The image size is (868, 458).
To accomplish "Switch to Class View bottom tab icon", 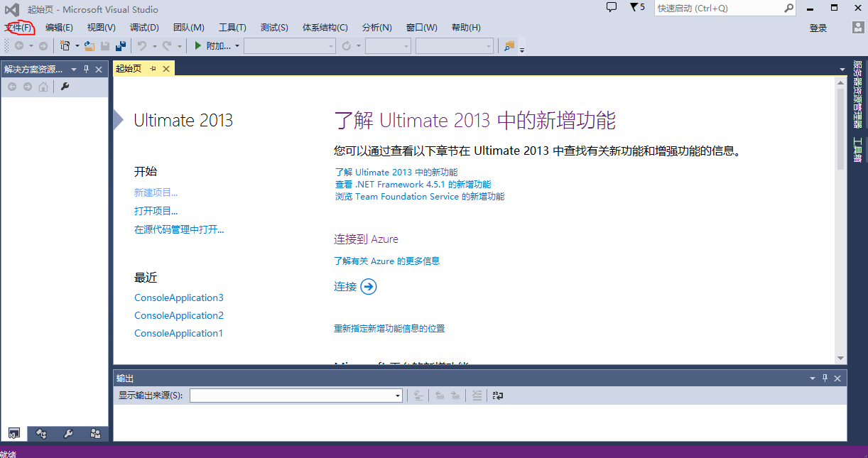I will [x=41, y=433].
